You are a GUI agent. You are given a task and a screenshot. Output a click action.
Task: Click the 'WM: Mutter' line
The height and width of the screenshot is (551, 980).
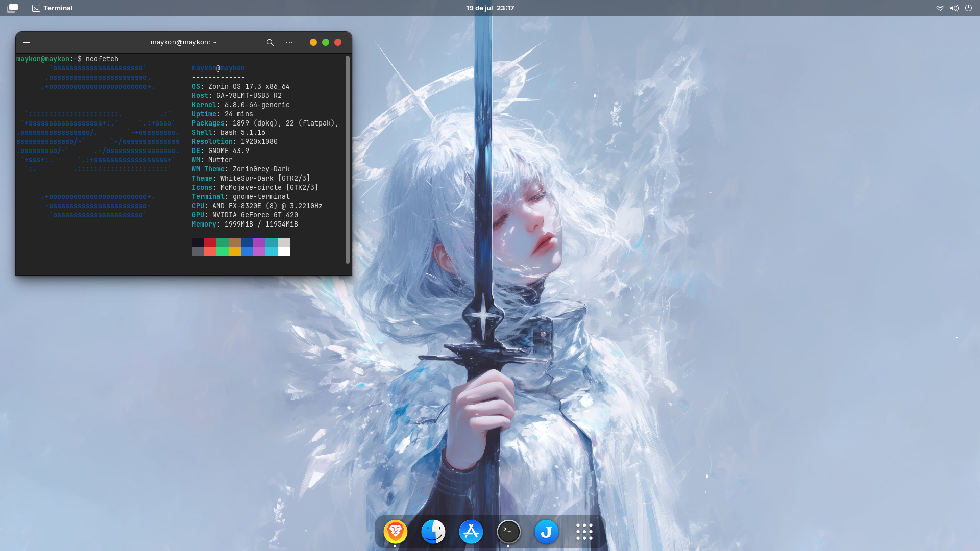[212, 160]
